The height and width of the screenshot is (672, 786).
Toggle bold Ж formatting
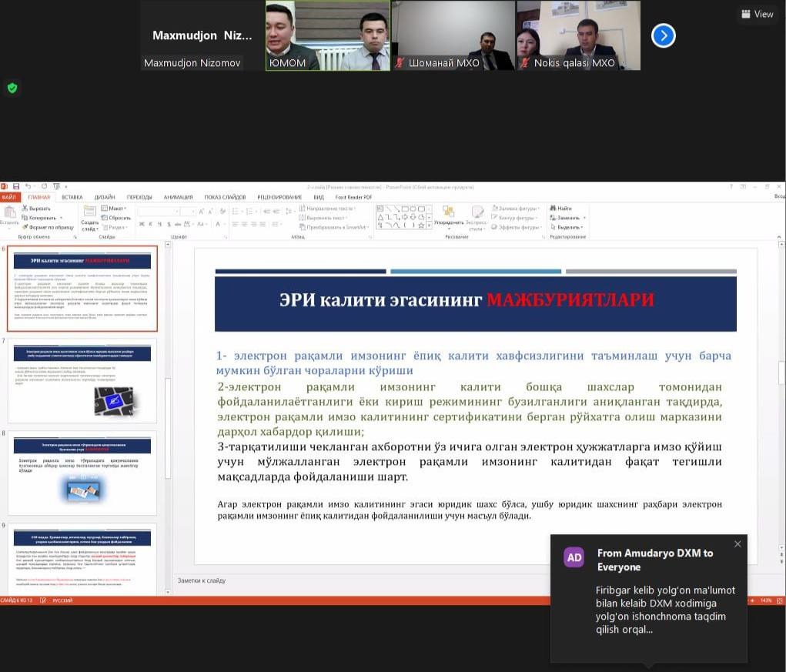141,224
